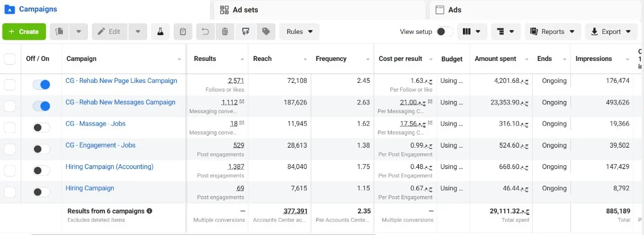Click the green Create button
This screenshot has height=235, width=644.
[x=24, y=31]
